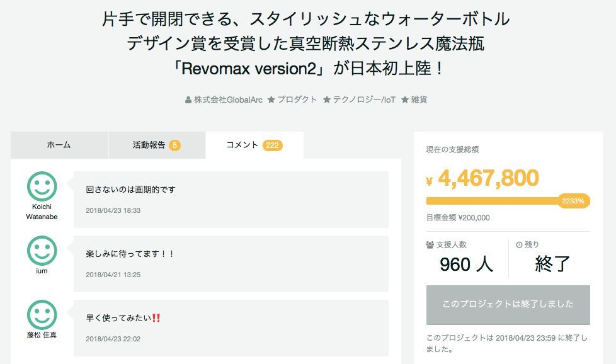Select the コメント tab
616x364 pixels.
254,145
